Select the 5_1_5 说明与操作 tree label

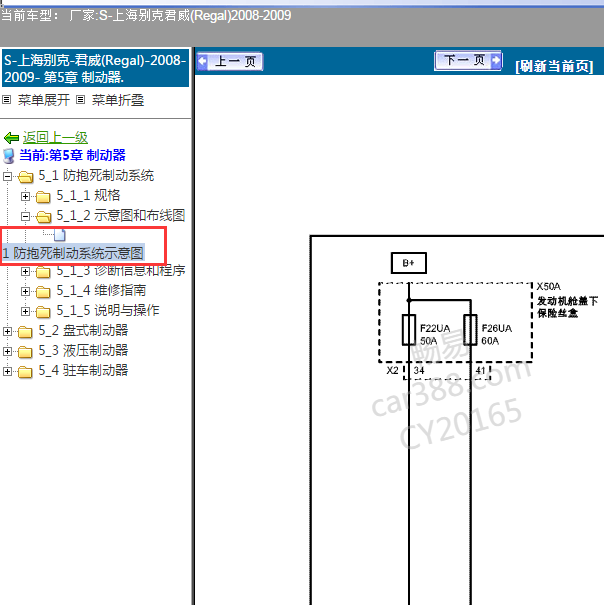click(108, 311)
